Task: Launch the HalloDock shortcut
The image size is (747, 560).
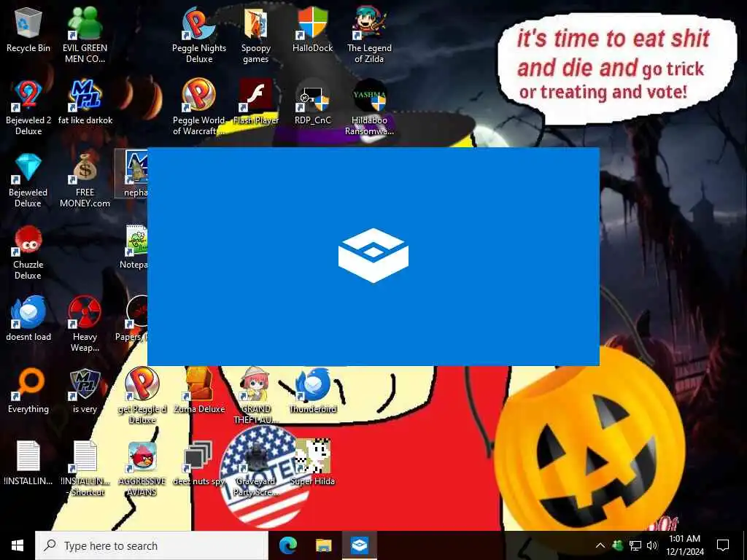Action: (312, 31)
